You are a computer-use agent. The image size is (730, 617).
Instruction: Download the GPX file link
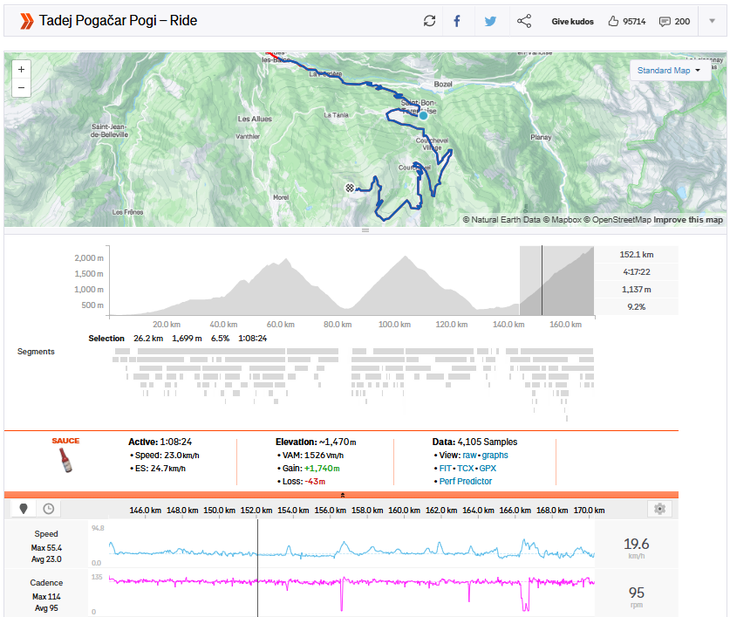[487, 468]
